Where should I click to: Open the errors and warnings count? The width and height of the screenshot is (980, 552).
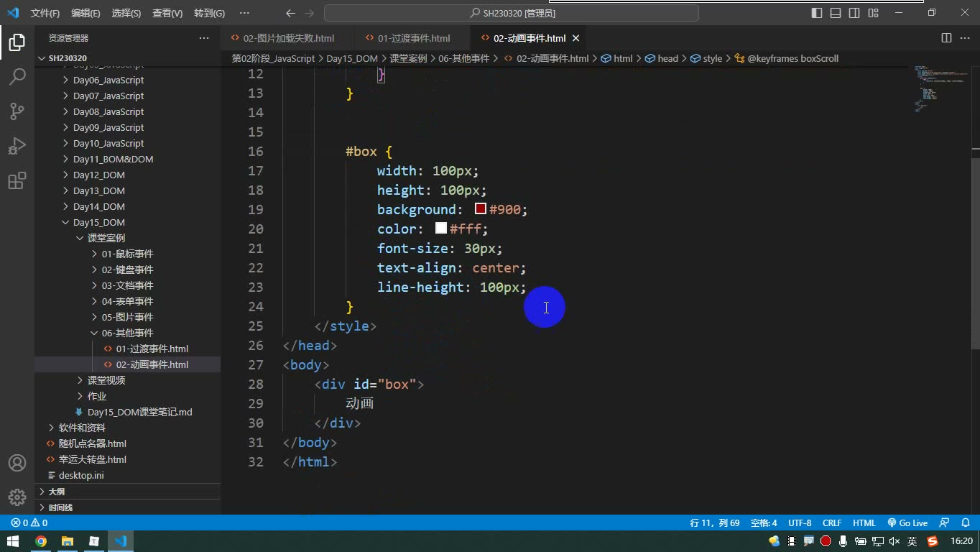pos(29,523)
